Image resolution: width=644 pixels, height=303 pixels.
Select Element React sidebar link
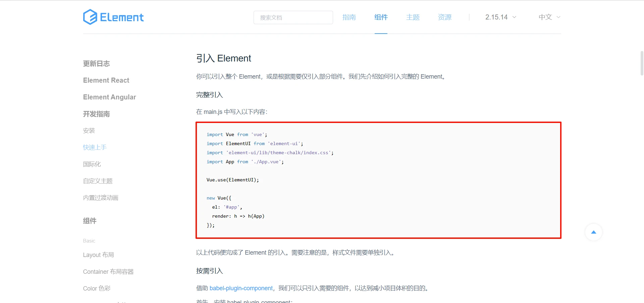click(x=106, y=80)
